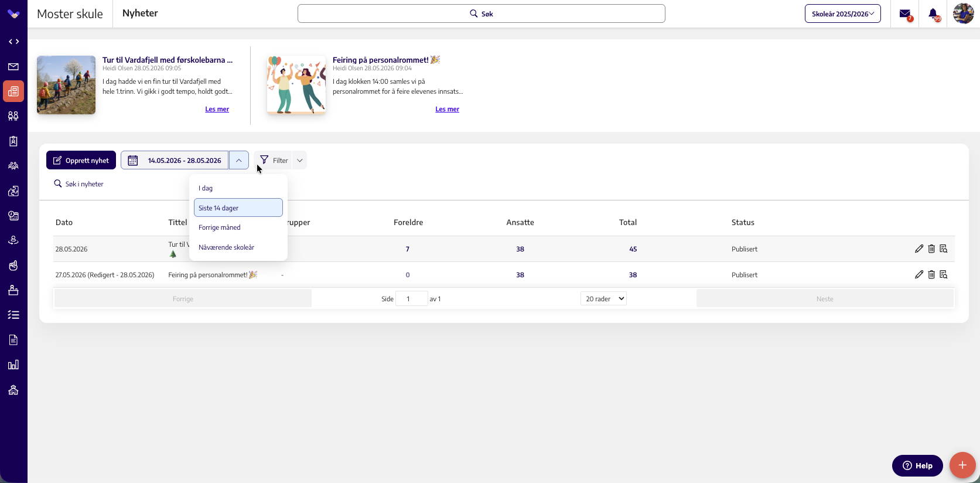
Task: Open the celebration illustration thumbnail
Action: (x=296, y=85)
